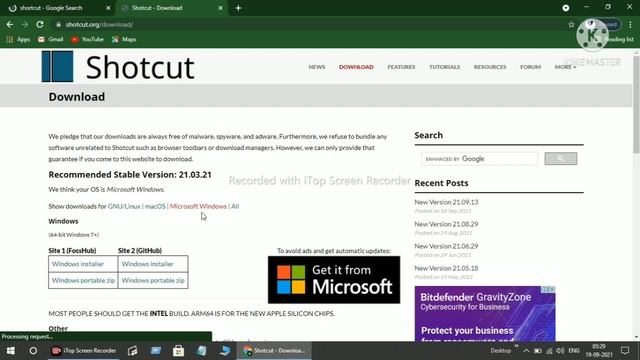Go back using browser back arrow
640x360 pixels.
coord(10,24)
